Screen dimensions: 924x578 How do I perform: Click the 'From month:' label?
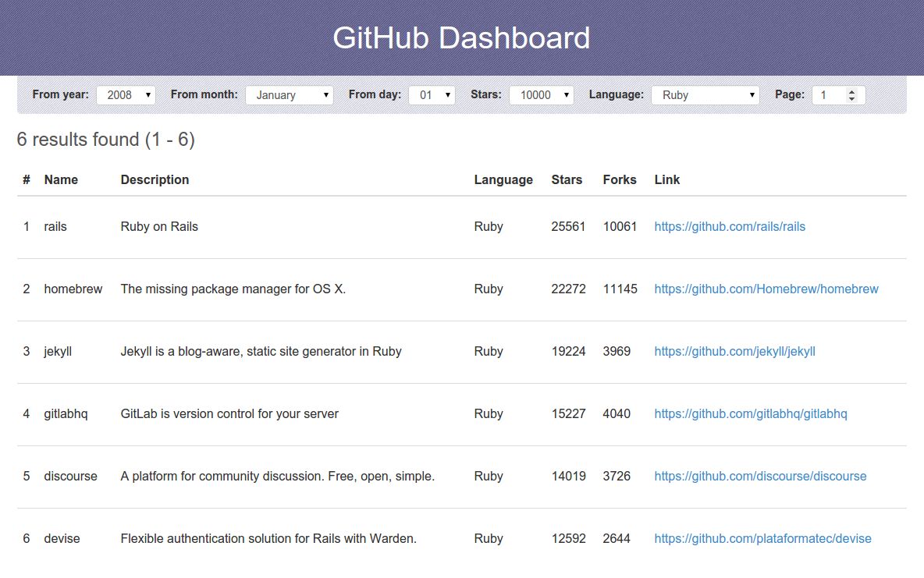coord(204,94)
